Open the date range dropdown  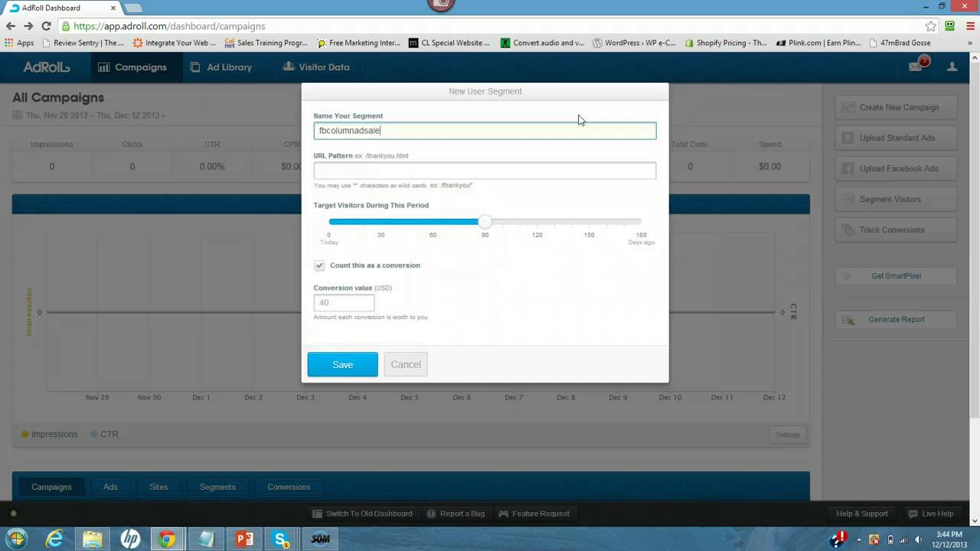pos(89,116)
